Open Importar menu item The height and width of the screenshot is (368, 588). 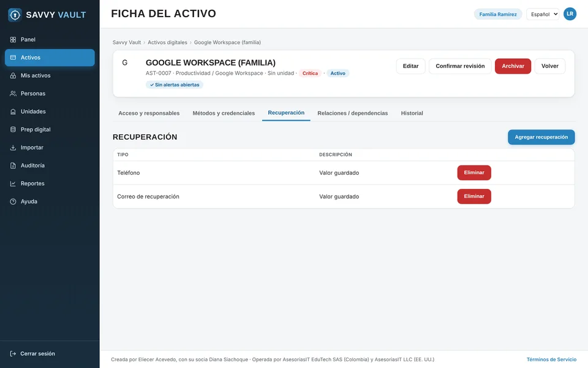(50, 148)
